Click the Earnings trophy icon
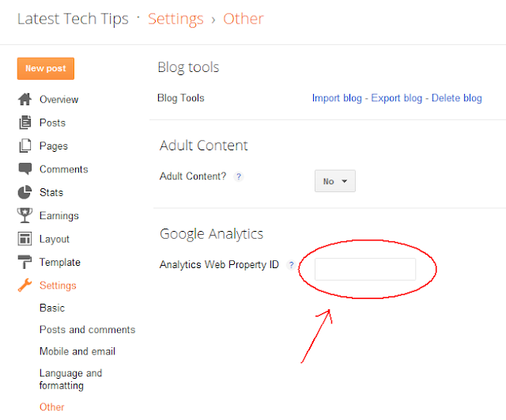Screen dimensions: 506x420 point(25,215)
